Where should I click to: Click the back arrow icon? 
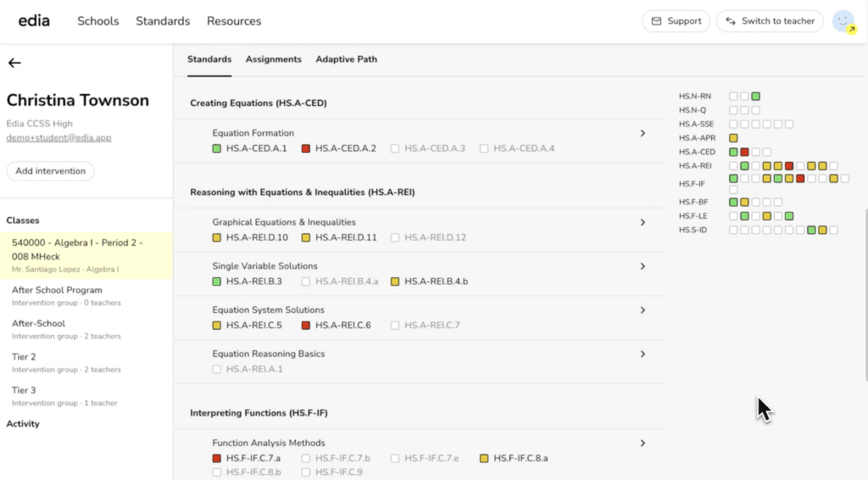coord(14,63)
